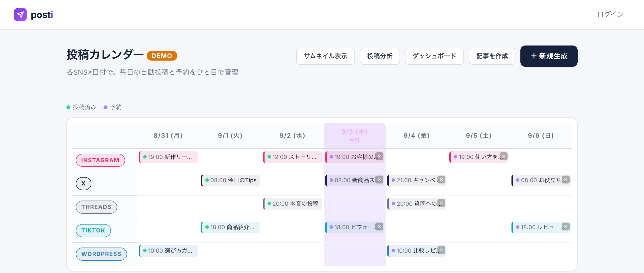Click the 記事を作成 button
Viewport: 644px width, 273px height.
tap(492, 56)
